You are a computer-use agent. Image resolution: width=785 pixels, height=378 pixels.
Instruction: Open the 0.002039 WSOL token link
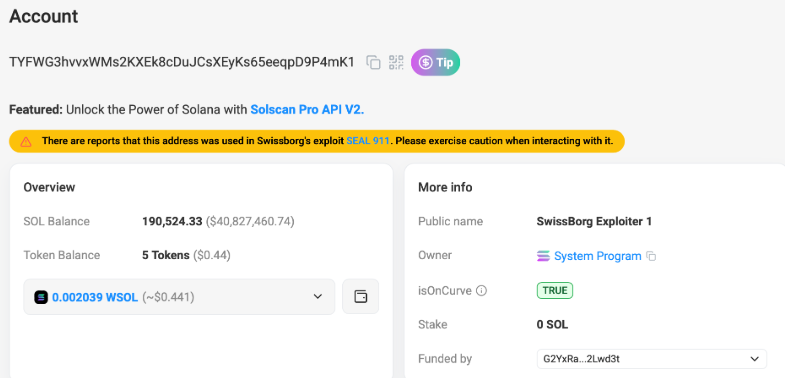[x=95, y=297]
